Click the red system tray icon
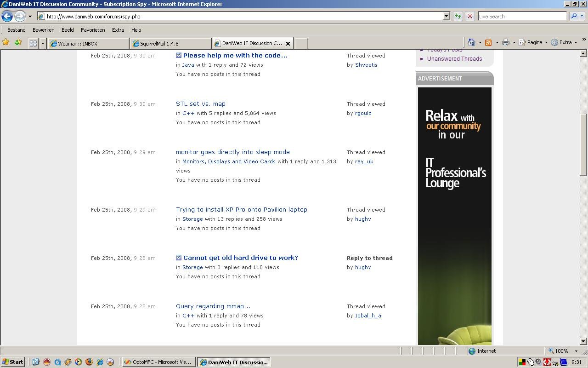 (547, 362)
